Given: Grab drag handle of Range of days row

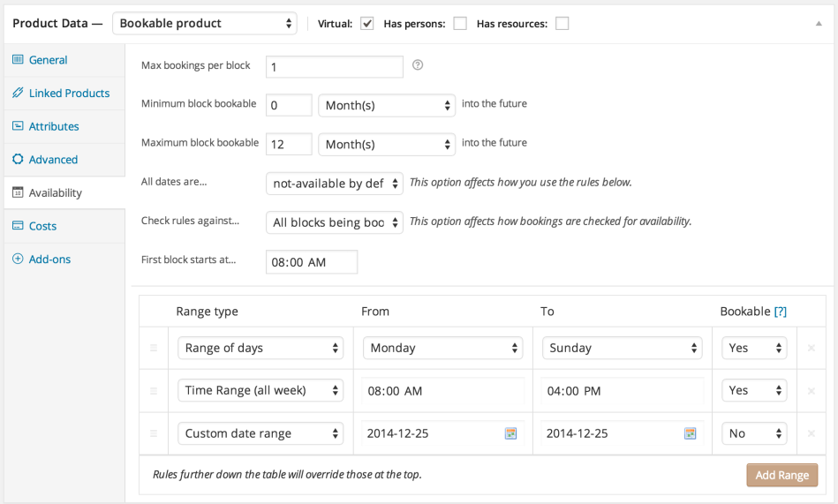Looking at the screenshot, I should (154, 349).
